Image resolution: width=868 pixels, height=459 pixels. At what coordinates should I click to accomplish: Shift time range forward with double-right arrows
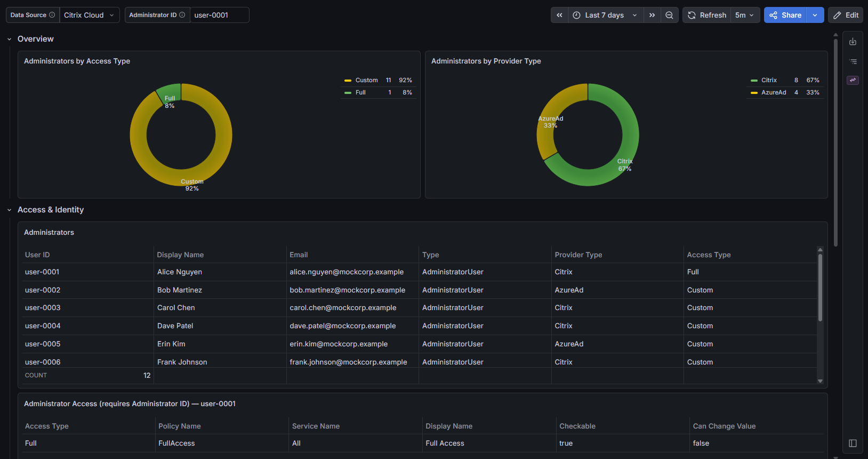point(652,15)
